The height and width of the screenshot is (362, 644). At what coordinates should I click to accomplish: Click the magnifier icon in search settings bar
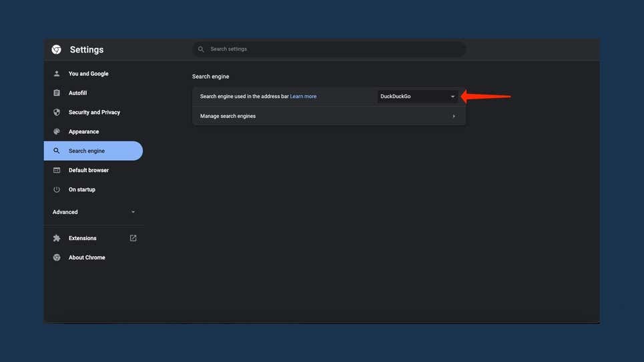coord(201,49)
